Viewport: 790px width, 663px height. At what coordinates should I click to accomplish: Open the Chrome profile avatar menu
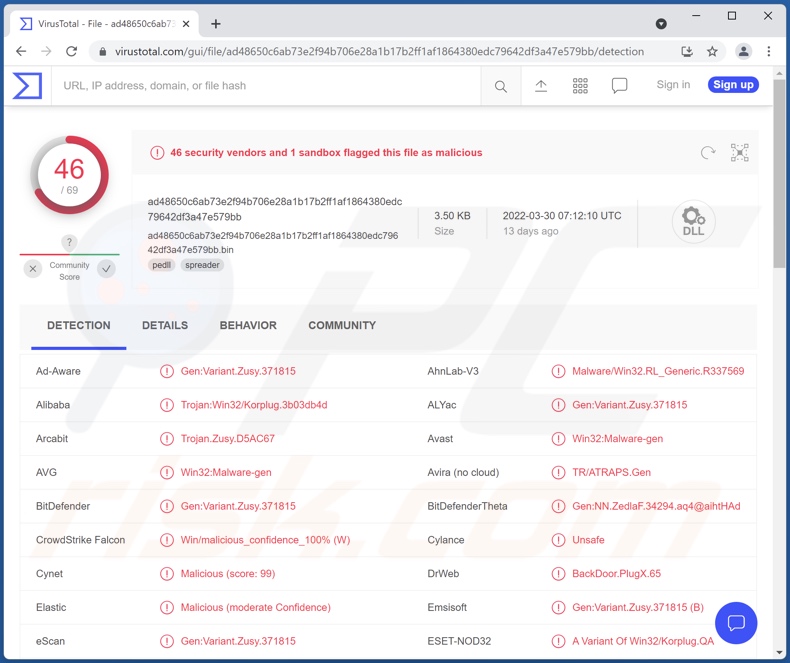click(743, 51)
